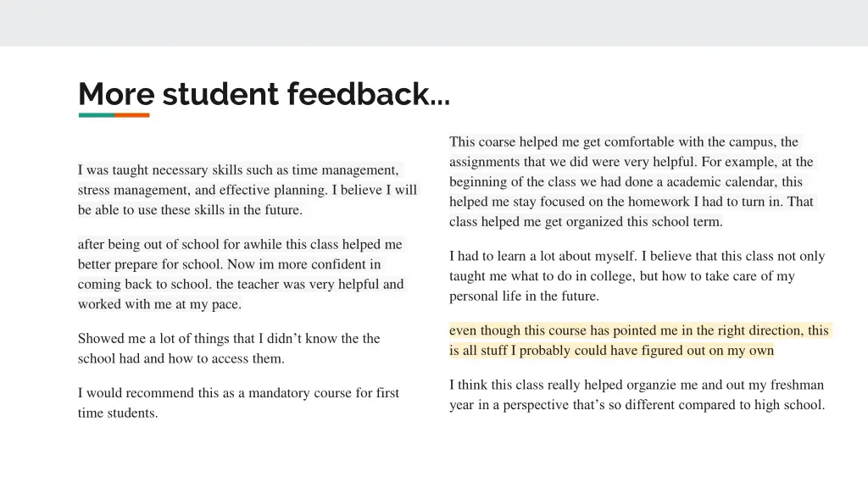The width and height of the screenshot is (868, 488).
Task: Click the yellow highlighted feedback comment
Action: [638, 340]
